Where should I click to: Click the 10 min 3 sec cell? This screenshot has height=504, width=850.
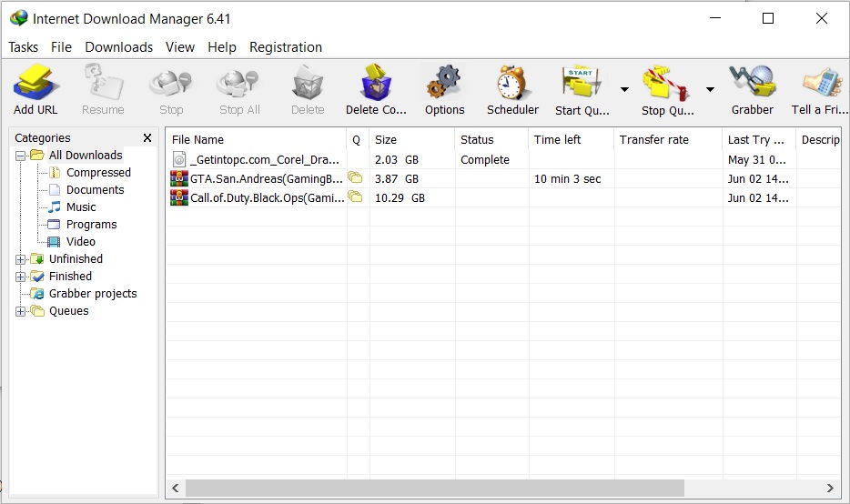pos(567,179)
